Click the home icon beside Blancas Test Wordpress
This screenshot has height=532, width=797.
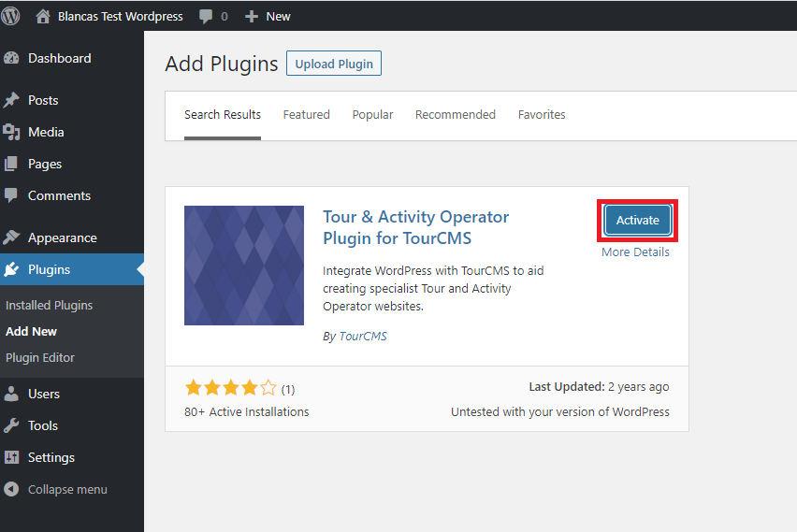(x=43, y=16)
